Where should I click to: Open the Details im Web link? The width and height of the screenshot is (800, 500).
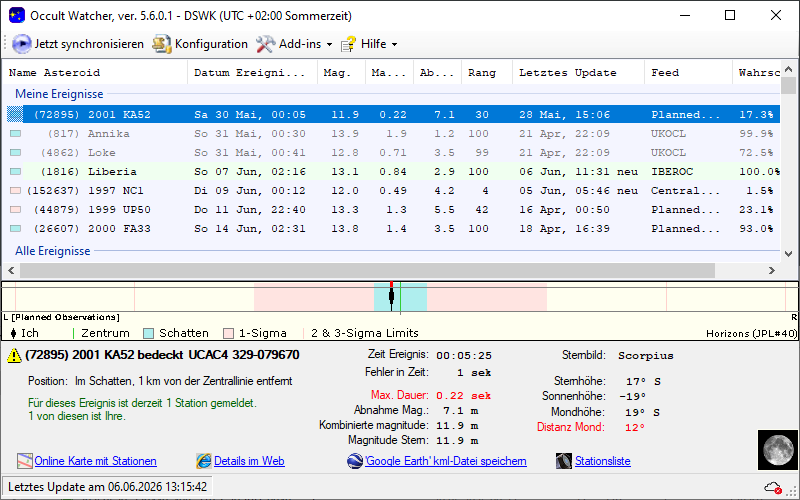coord(249,461)
